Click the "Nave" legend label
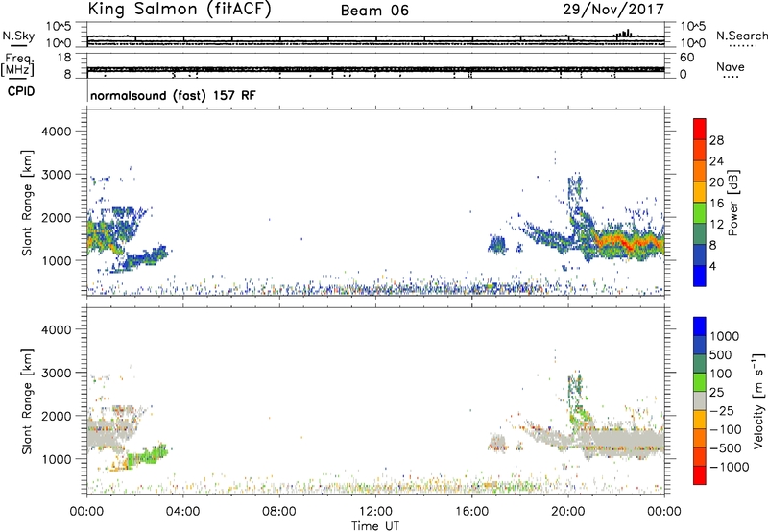This screenshot has height=532, width=768. [731, 67]
